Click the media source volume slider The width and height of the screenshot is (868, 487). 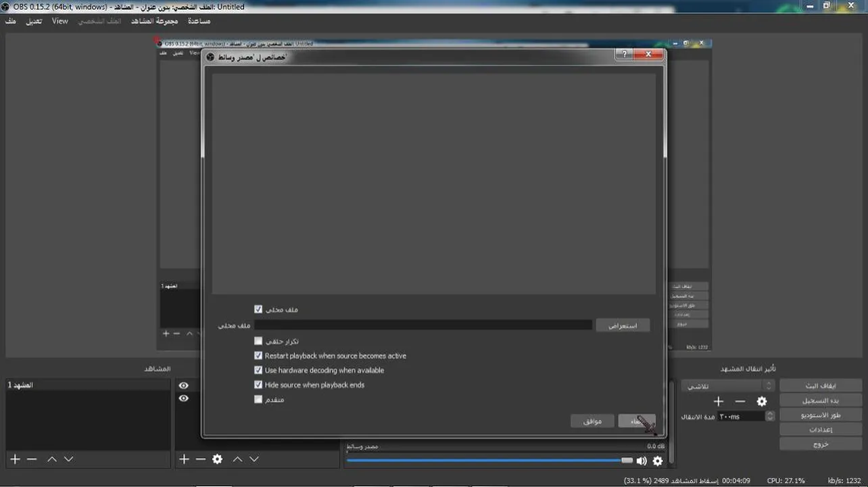[x=489, y=461]
